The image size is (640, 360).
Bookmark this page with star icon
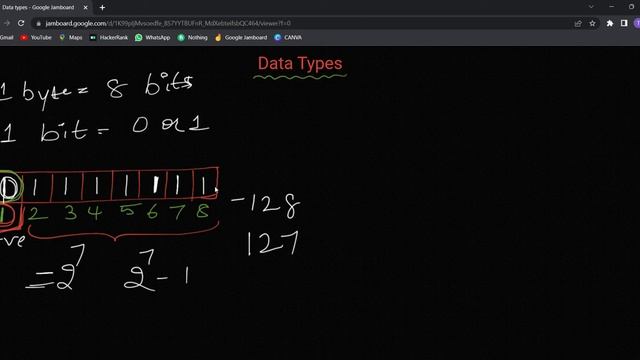click(592, 23)
